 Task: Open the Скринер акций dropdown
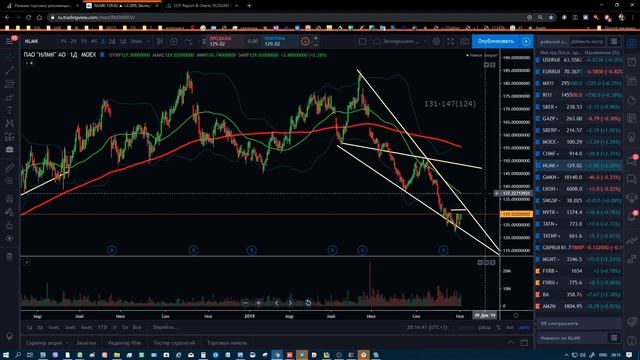(47, 343)
